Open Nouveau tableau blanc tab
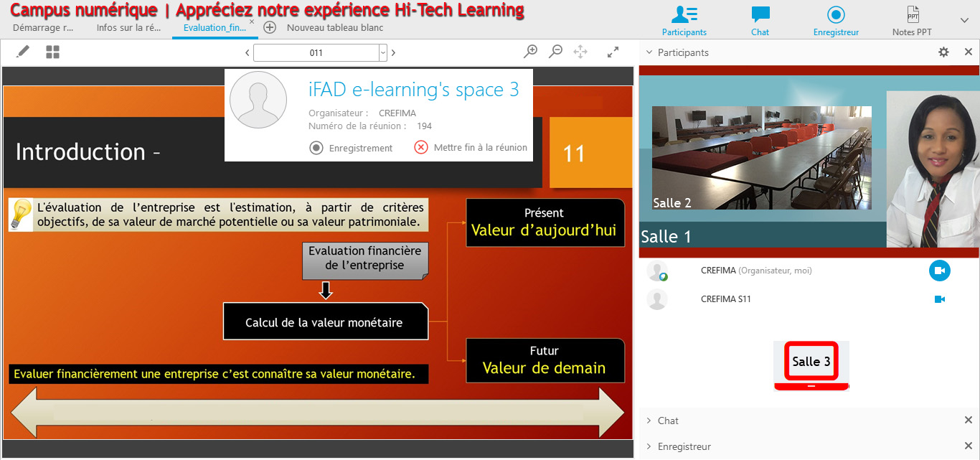 click(334, 28)
